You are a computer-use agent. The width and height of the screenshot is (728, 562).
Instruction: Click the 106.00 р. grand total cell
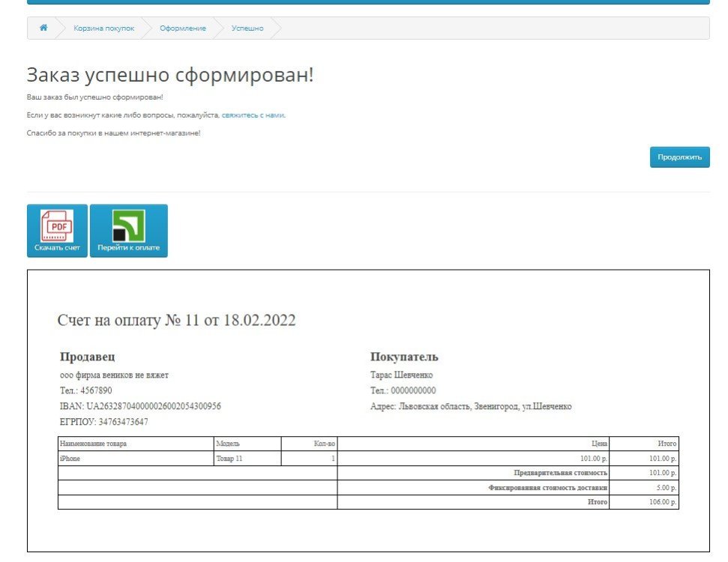(663, 502)
